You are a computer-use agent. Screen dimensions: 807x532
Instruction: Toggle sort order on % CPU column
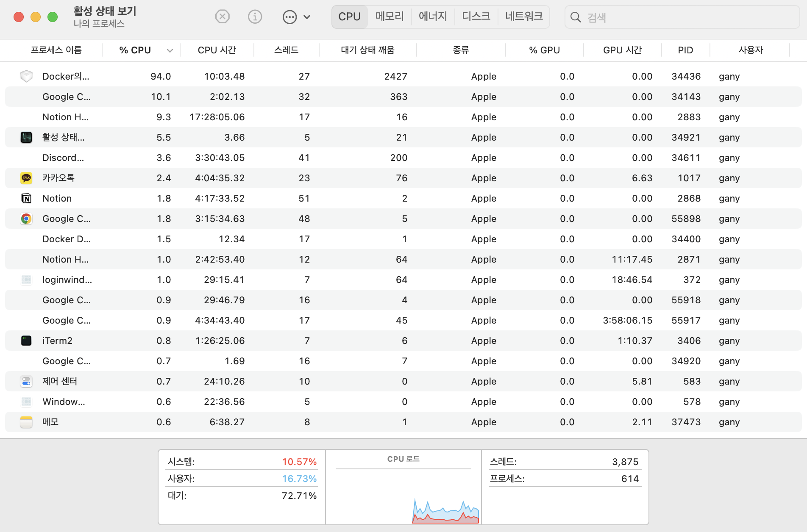click(x=141, y=50)
